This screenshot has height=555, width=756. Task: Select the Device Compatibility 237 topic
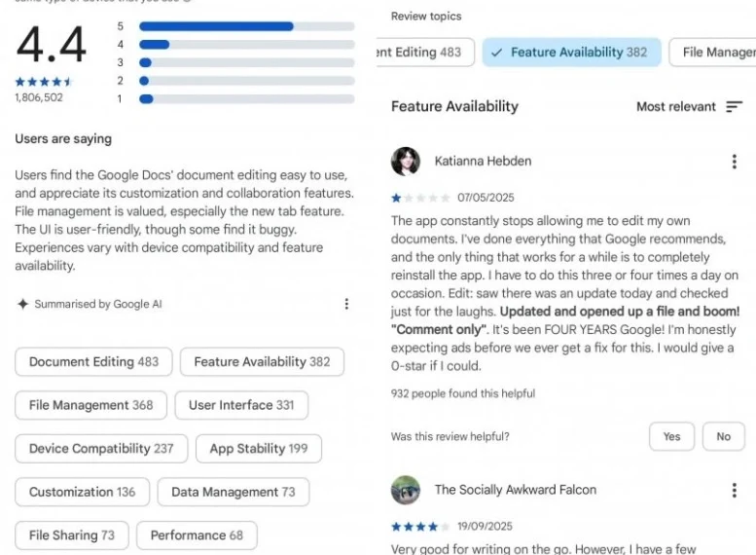(101, 449)
